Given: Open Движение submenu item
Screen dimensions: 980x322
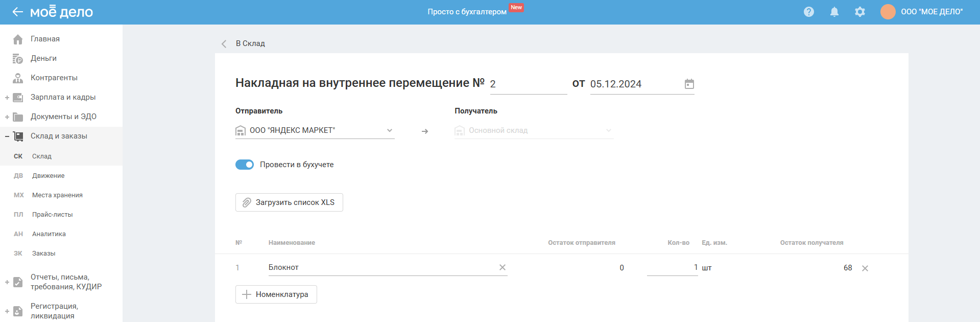Looking at the screenshot, I should [x=49, y=176].
